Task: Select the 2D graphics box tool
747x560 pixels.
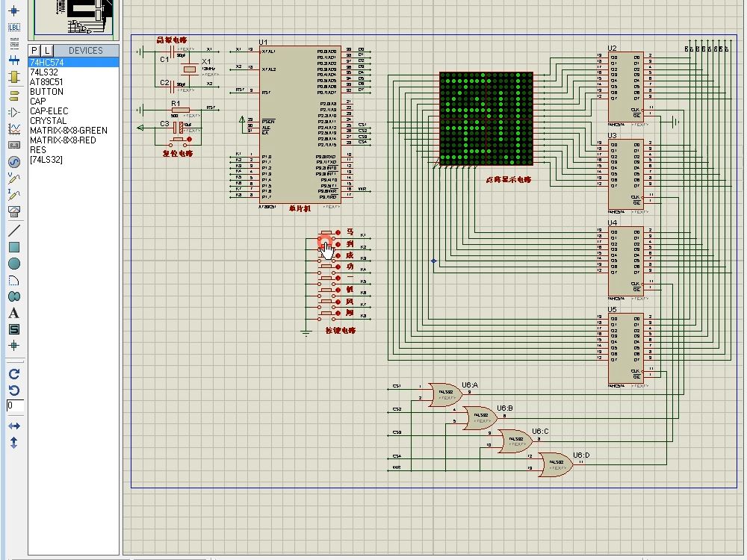Action: click(13, 247)
